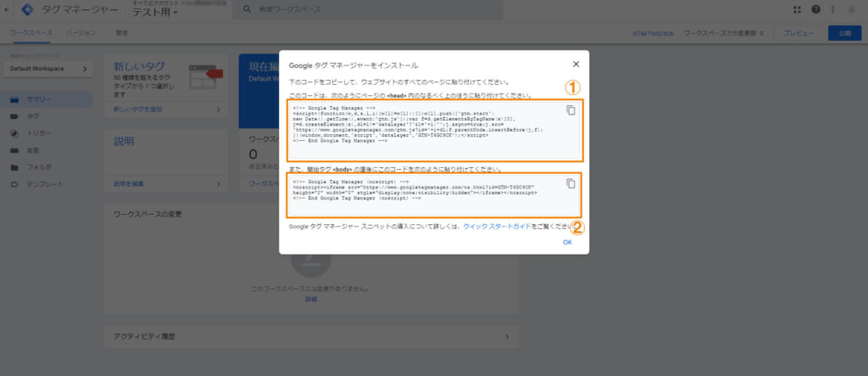This screenshot has width=868, height=376.
Task: Click the blue 公開 button
Action: click(x=845, y=33)
